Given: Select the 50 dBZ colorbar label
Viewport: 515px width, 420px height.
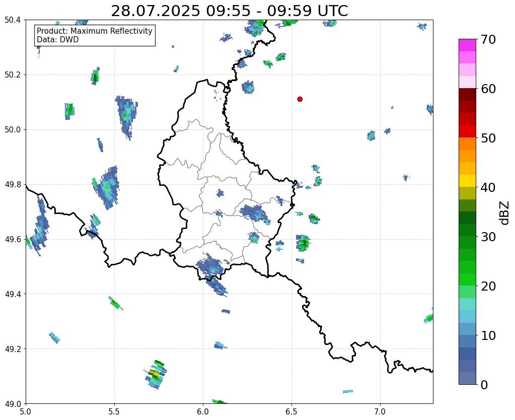Looking at the screenshot, I should [x=488, y=138].
